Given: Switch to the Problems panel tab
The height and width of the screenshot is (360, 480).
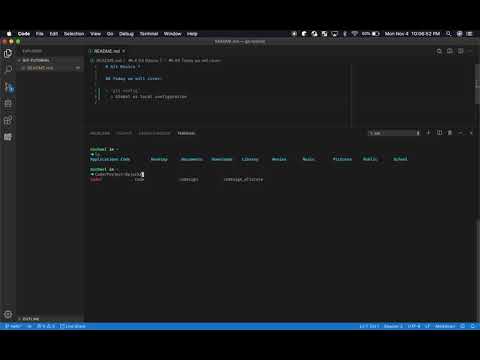Looking at the screenshot, I should (100, 133).
